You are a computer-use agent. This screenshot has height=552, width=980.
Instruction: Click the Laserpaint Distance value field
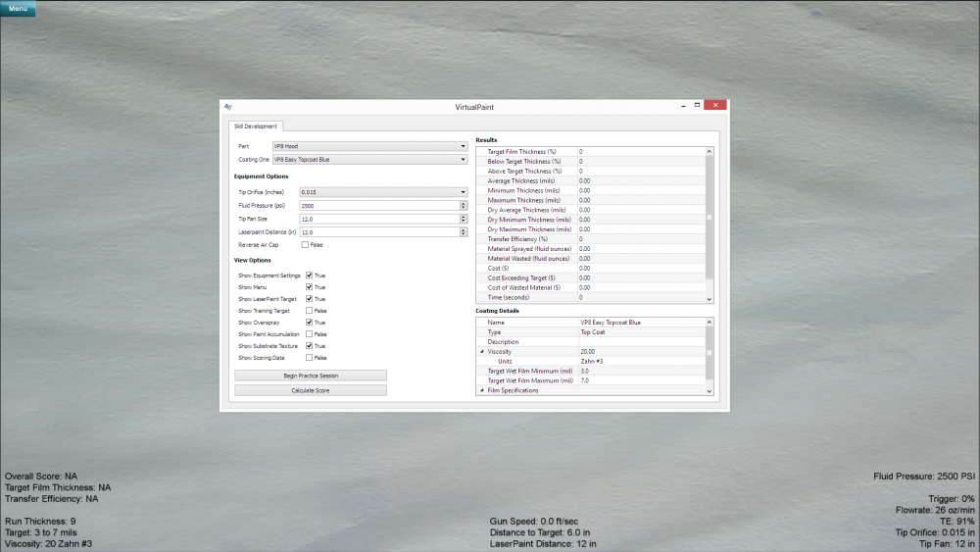point(379,232)
